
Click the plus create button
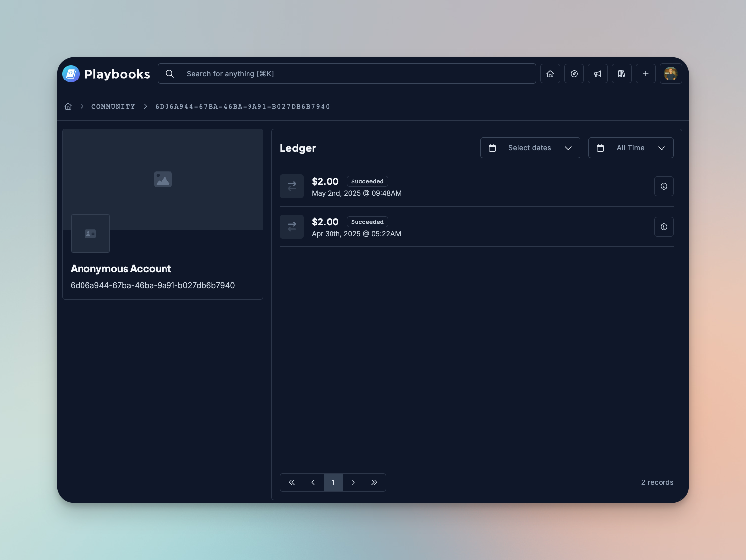click(x=646, y=74)
